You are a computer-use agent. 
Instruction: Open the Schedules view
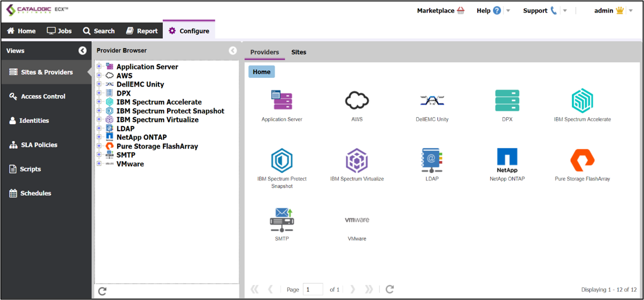tap(46, 193)
